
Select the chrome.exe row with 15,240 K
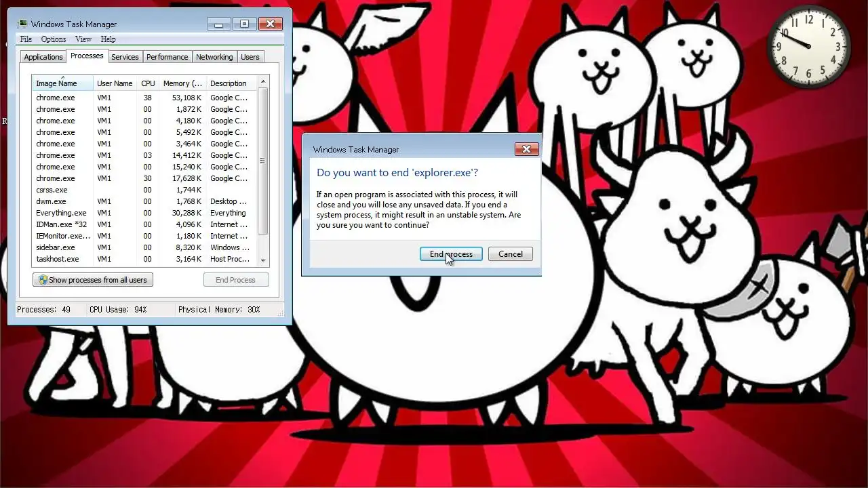point(145,167)
